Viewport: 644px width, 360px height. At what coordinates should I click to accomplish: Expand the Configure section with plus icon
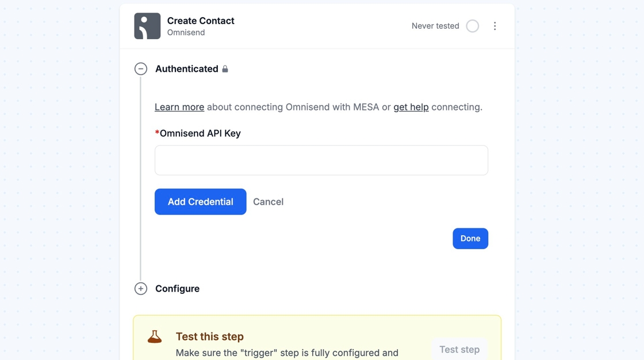point(141,289)
